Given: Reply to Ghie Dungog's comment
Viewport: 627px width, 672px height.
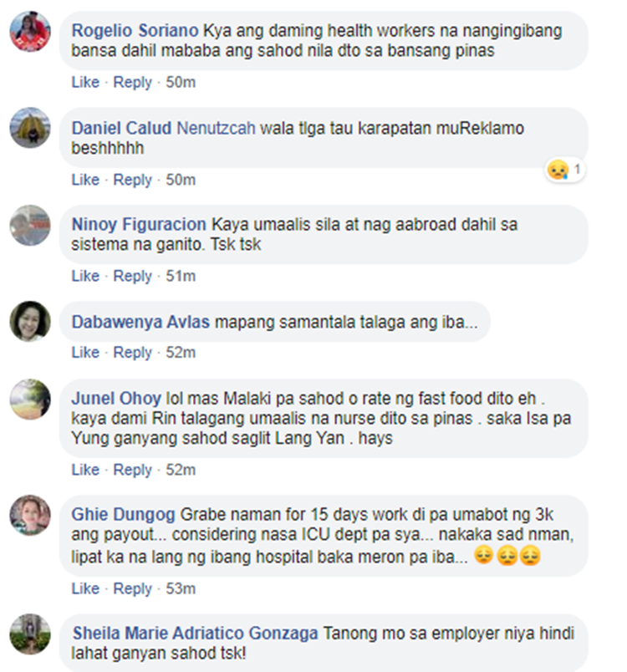Looking at the screenshot, I should coord(132,588).
